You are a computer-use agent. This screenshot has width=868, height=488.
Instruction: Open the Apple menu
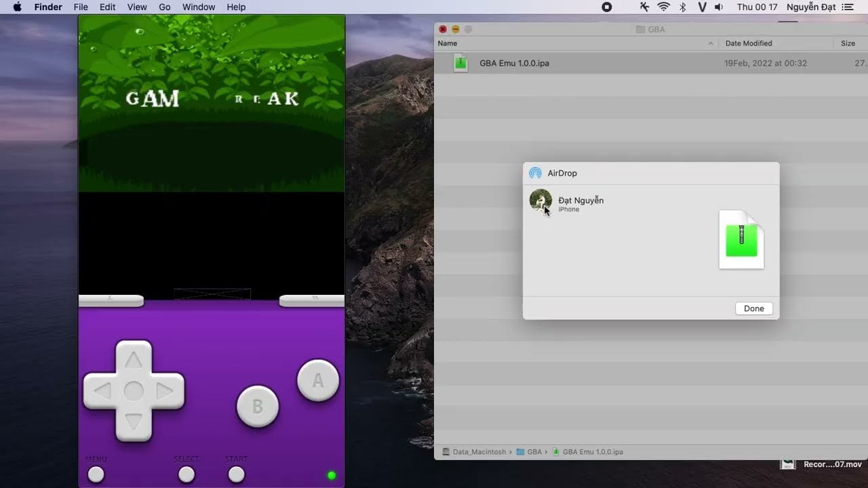point(17,7)
